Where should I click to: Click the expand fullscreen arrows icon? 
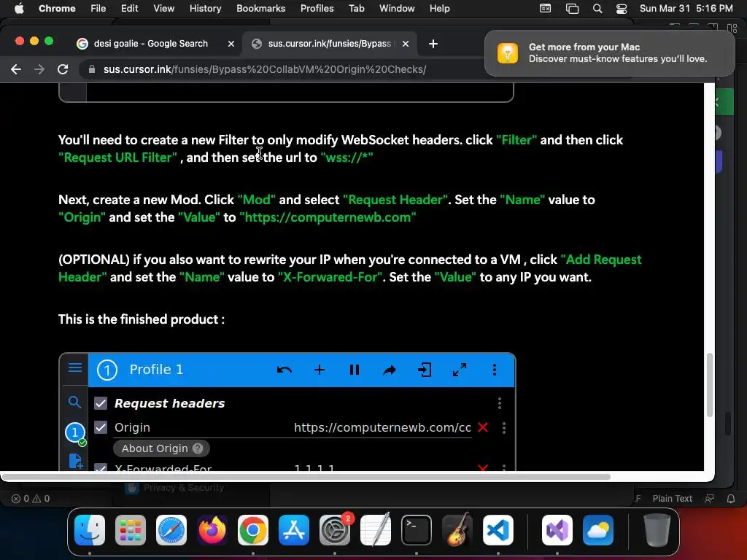pos(460,370)
